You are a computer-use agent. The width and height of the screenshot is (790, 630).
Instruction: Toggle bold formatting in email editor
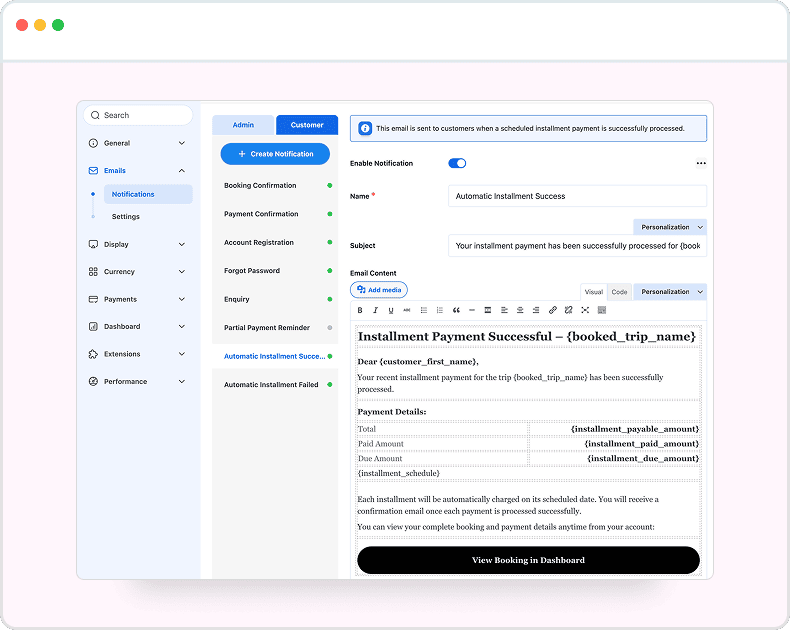pyautogui.click(x=360, y=310)
